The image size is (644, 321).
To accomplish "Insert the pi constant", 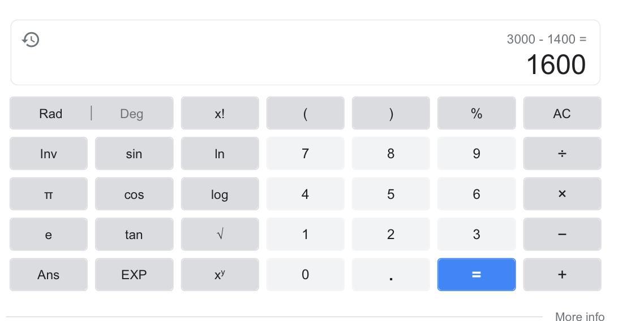I will click(x=49, y=194).
